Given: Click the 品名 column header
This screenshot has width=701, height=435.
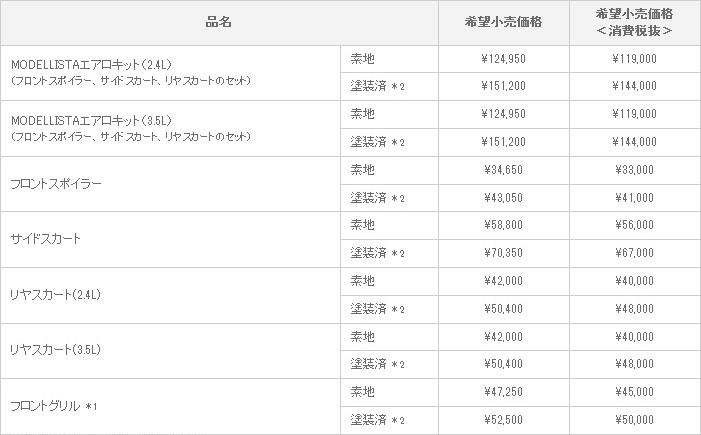Looking at the screenshot, I should [x=219, y=22].
